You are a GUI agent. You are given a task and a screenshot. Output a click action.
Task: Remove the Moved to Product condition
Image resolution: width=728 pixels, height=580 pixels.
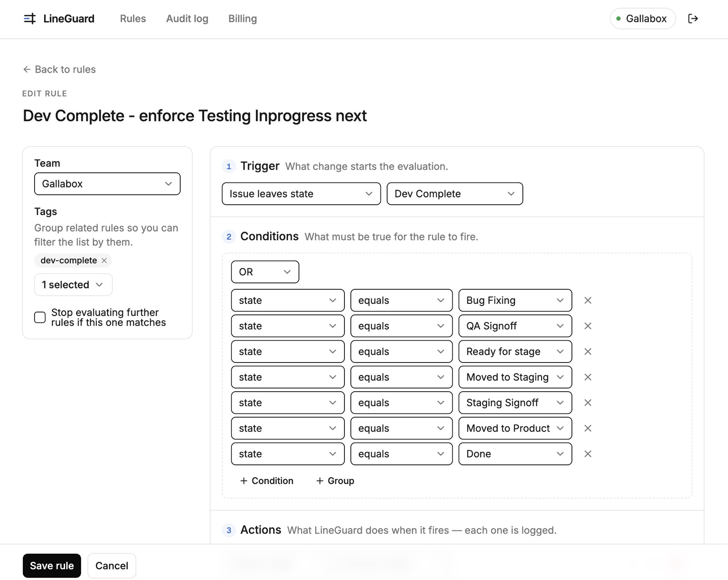[x=588, y=428]
